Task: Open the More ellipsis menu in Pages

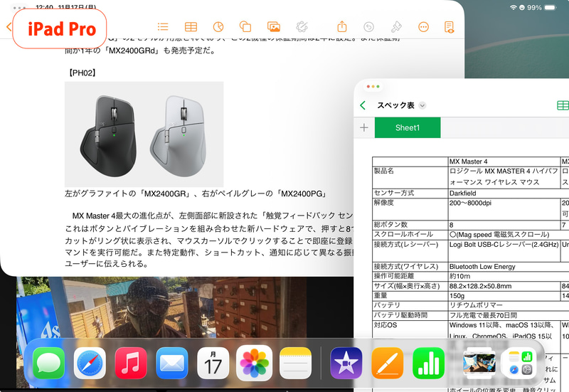Action: pos(423,27)
